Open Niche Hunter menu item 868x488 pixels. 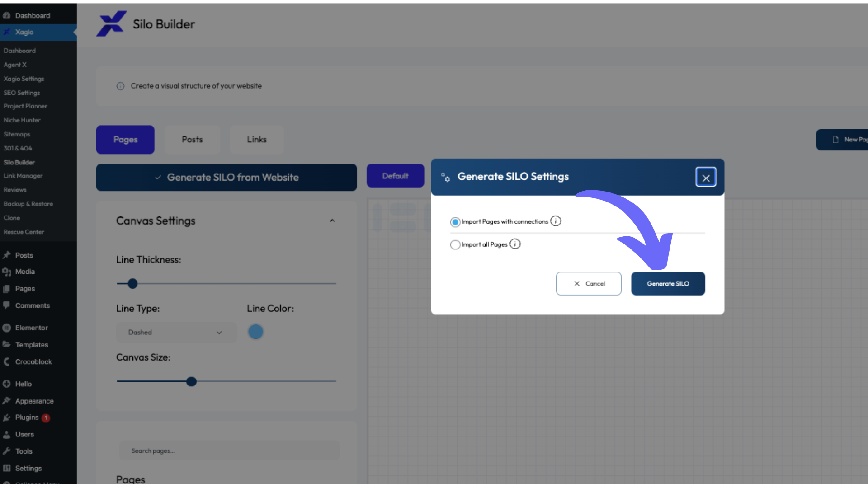(22, 120)
